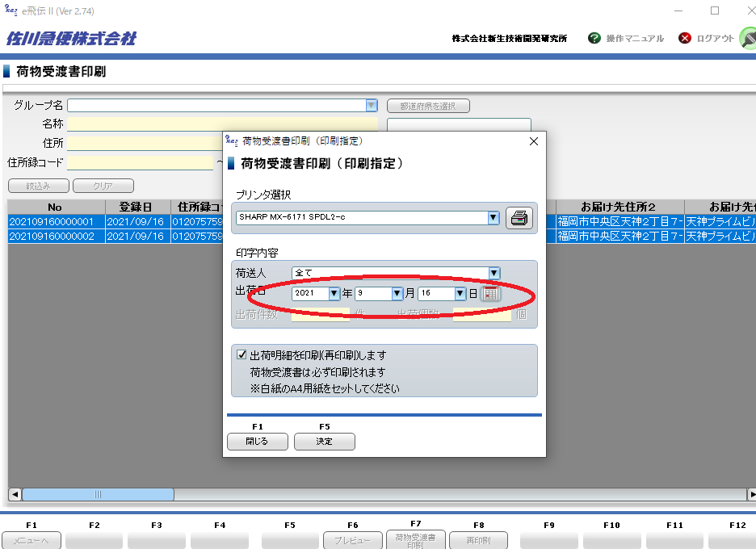Viewport: 756px width, 549px height.
Task: Click the ログアウト logout icon
Action: point(685,38)
